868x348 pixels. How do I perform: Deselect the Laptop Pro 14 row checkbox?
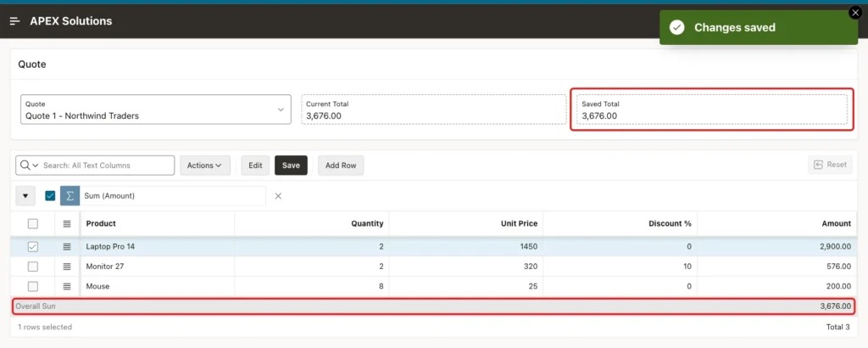click(x=33, y=247)
